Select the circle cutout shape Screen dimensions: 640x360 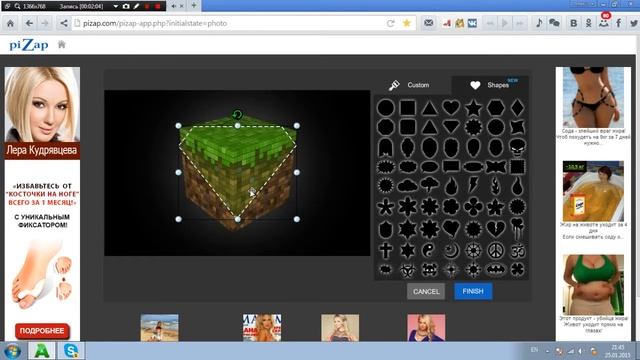386,108
